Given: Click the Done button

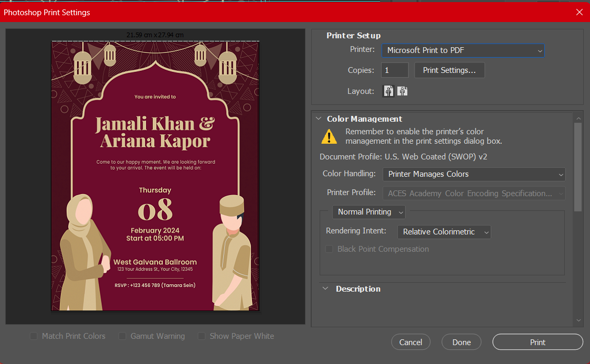Looking at the screenshot, I should 461,342.
